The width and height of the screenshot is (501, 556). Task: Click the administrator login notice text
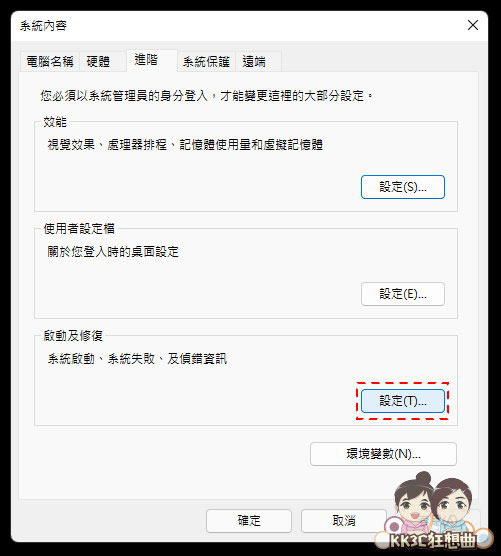pyautogui.click(x=206, y=95)
